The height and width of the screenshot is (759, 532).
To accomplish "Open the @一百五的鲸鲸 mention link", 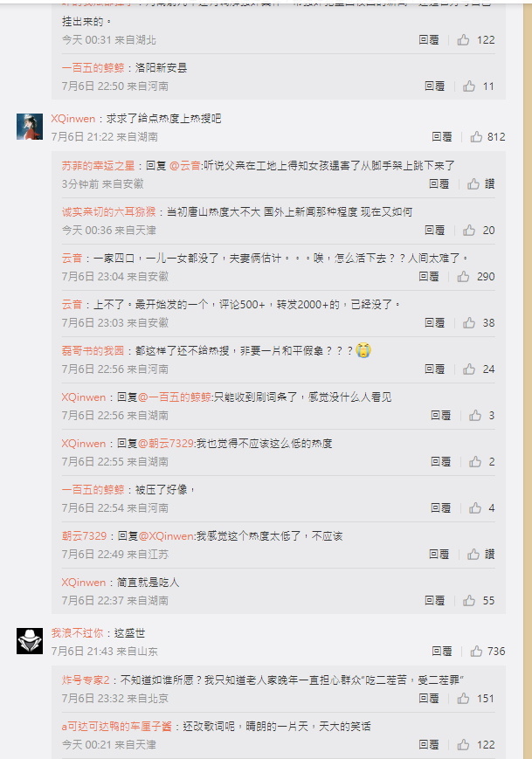I will click(x=175, y=397).
